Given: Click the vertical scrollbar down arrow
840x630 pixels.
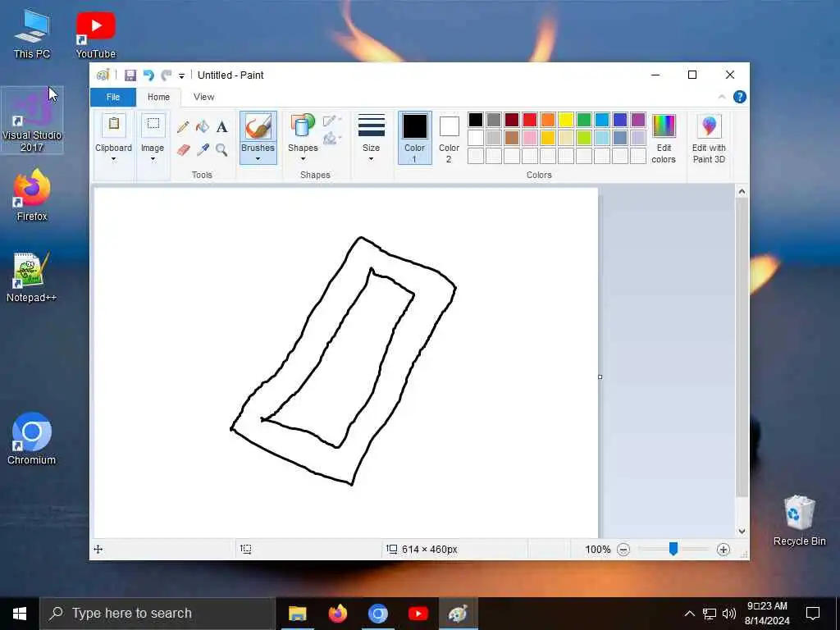Looking at the screenshot, I should (742, 532).
